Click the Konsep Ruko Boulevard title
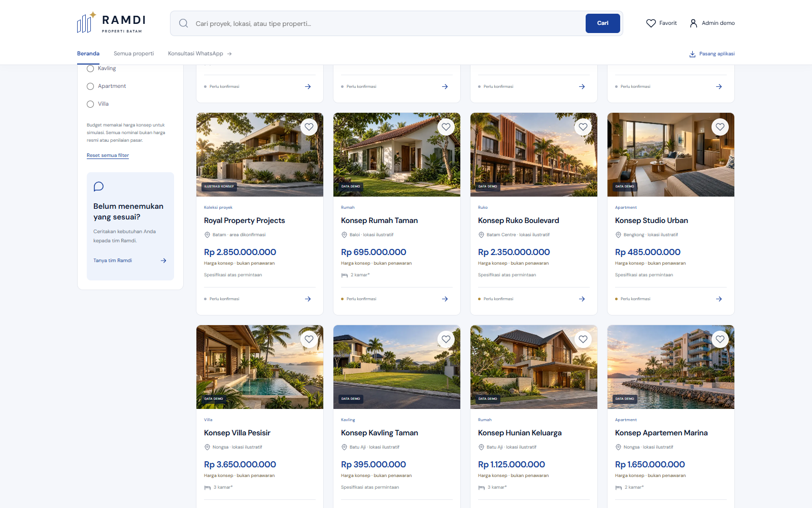This screenshot has width=812, height=508. pyautogui.click(x=518, y=220)
